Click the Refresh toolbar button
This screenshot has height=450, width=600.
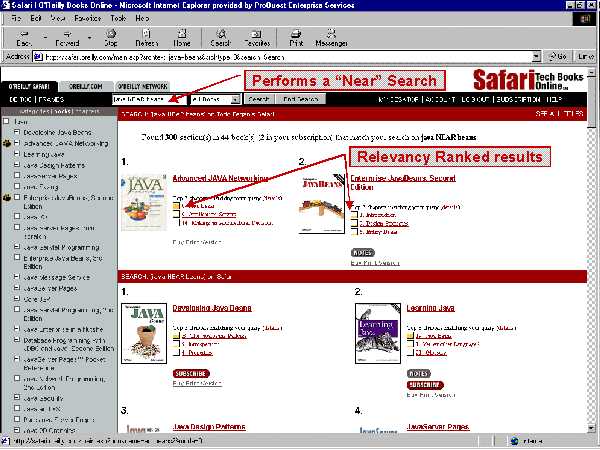coord(147,38)
